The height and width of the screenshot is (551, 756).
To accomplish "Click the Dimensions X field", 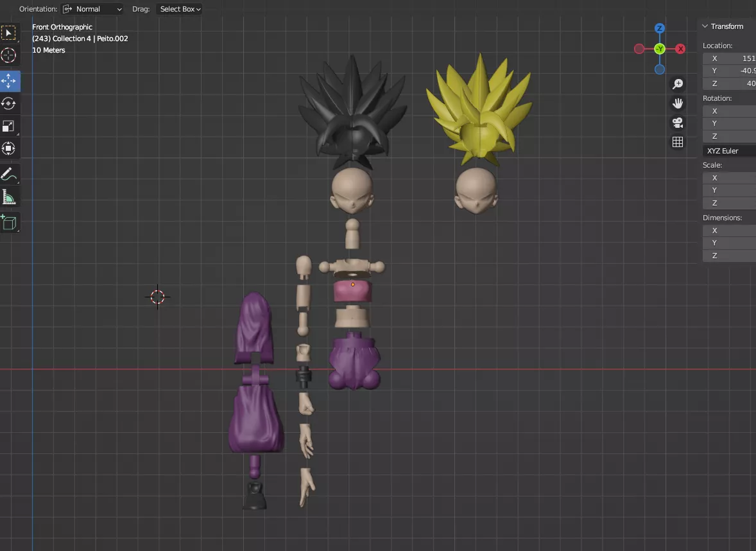I will 729,231.
